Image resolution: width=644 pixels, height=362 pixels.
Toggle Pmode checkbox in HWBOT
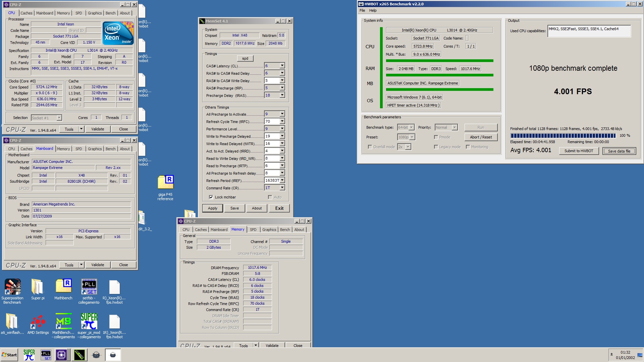436,137
